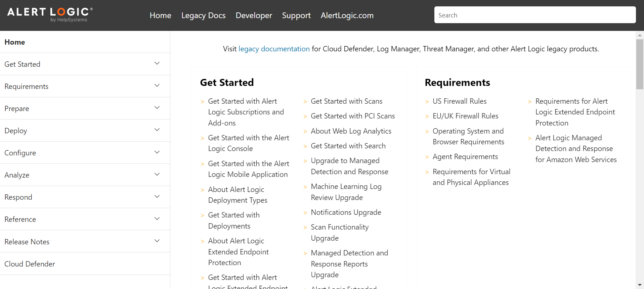Click the scrollbar up arrow
Image resolution: width=644 pixels, height=289 pixels.
pyautogui.click(x=640, y=35)
